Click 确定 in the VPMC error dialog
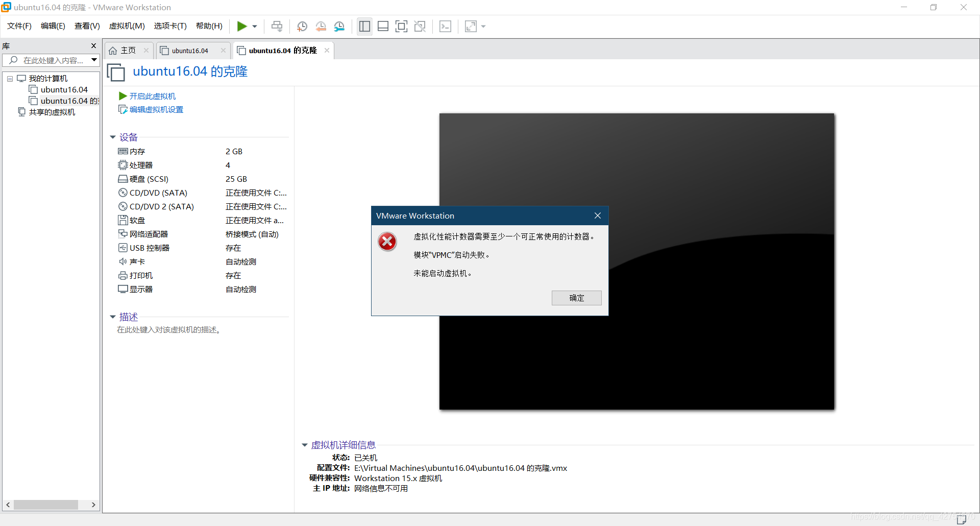This screenshot has height=526, width=980. coord(576,298)
